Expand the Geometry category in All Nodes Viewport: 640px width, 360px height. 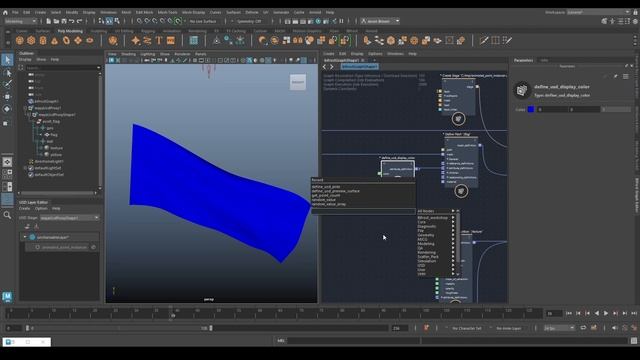[x=453, y=235]
